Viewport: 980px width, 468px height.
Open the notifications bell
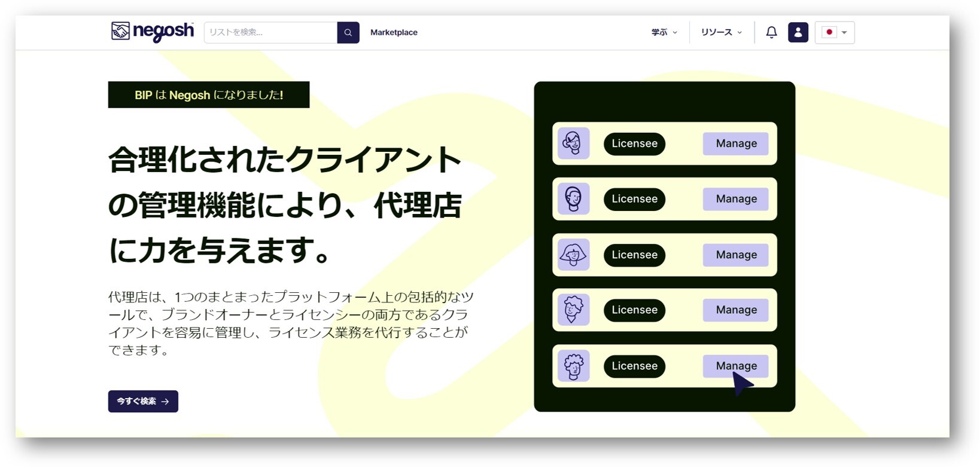point(771,32)
